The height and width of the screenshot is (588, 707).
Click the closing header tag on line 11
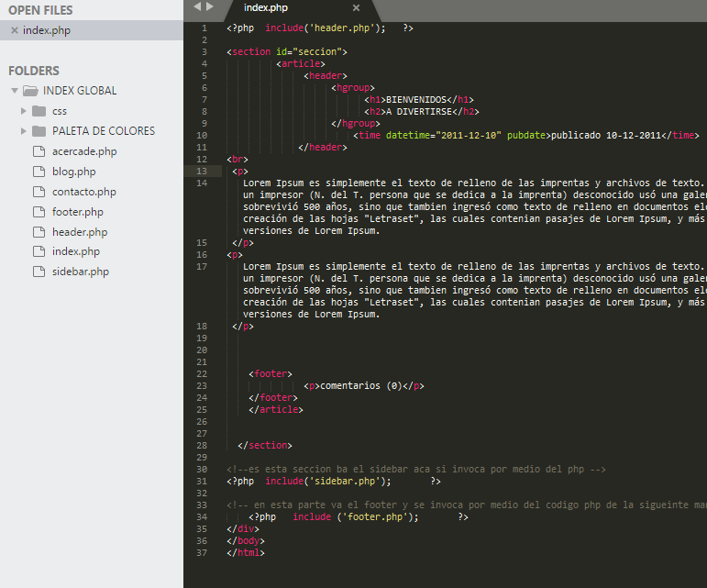[323, 147]
